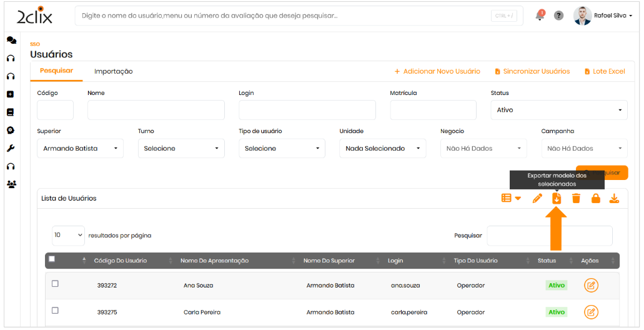Click the trash delete icon

click(x=576, y=198)
